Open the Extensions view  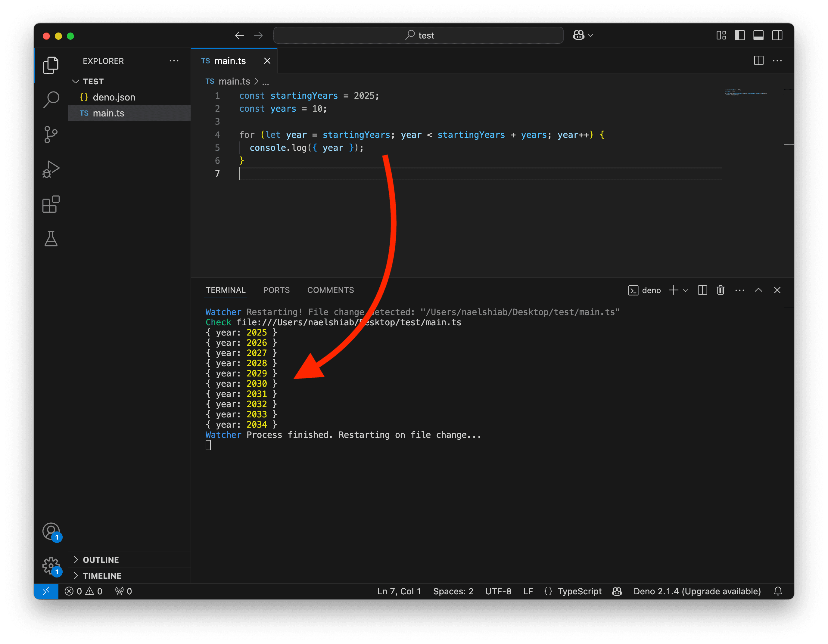(51, 204)
